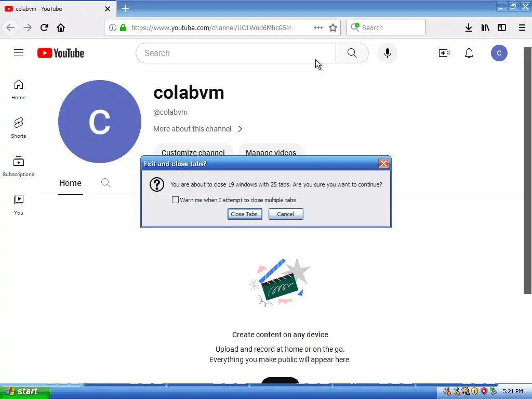Screen dimensions: 532x399
Task: Open the Downloads toolbar icon
Action: click(469, 28)
